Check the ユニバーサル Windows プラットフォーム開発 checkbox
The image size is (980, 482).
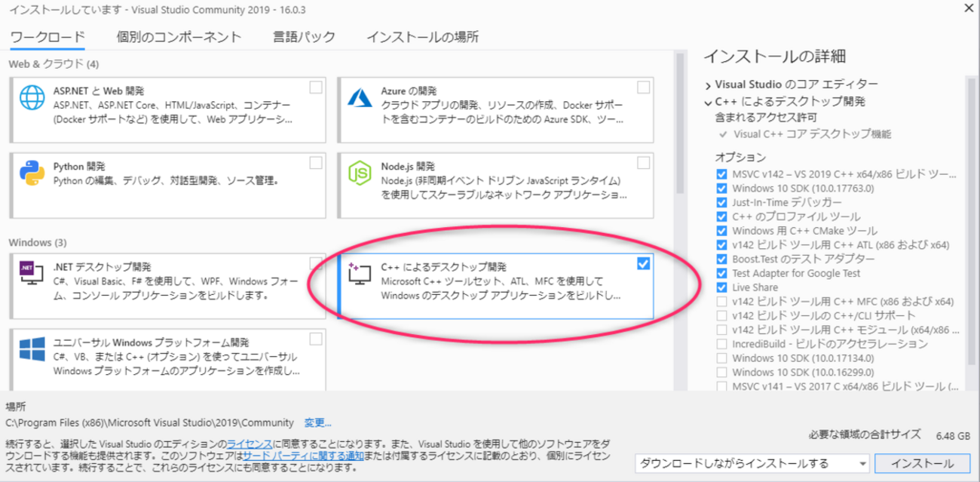tap(316, 339)
